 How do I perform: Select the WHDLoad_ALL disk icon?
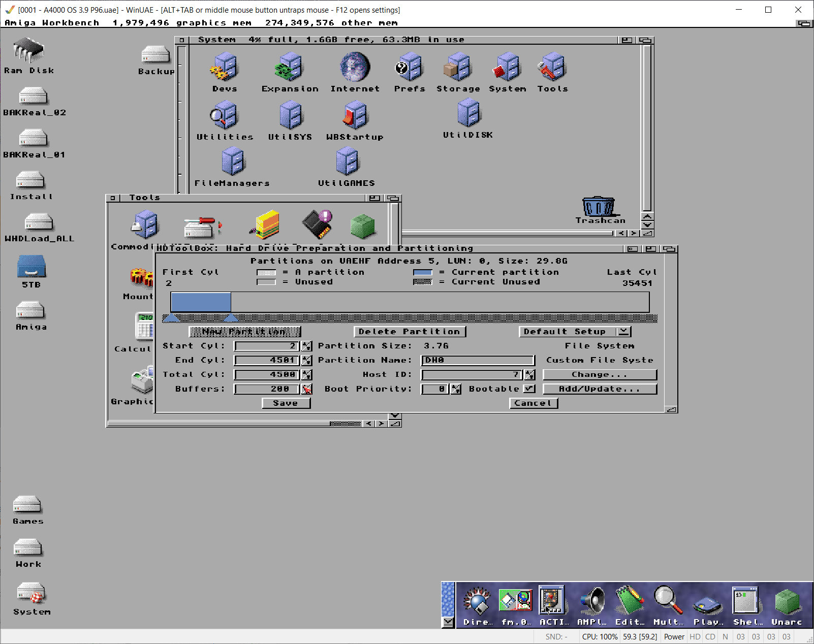39,222
